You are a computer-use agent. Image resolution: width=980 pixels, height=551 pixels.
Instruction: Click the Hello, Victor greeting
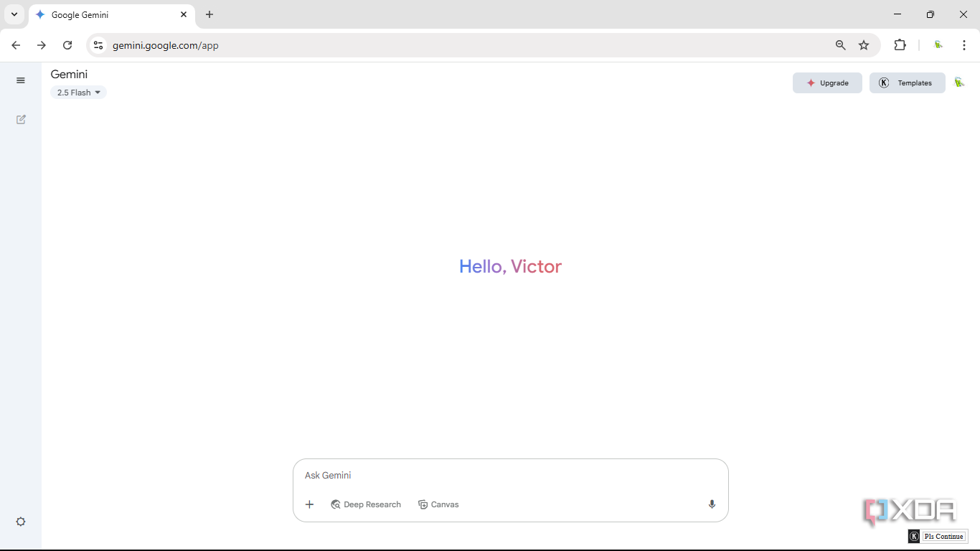510,266
